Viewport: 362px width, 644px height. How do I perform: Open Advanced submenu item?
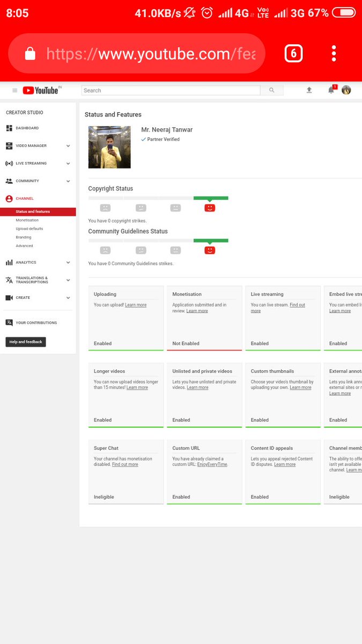(24, 246)
